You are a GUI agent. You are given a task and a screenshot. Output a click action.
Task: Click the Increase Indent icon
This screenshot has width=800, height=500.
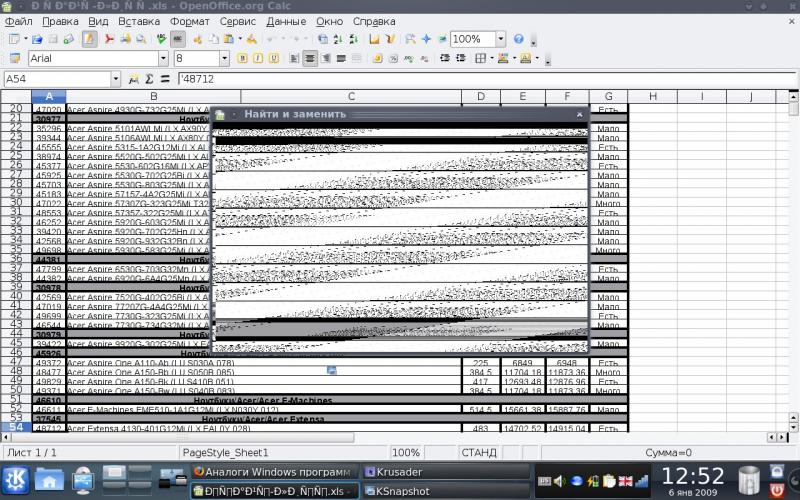461,58
